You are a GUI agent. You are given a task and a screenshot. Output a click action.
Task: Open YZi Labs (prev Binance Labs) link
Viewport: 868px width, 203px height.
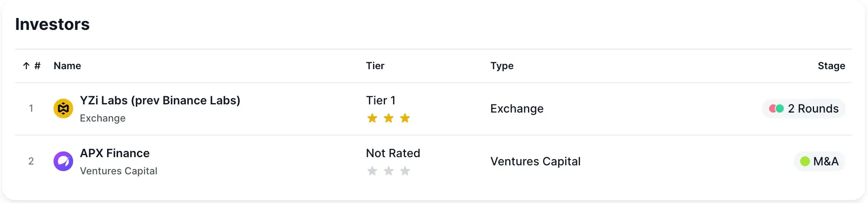coord(160,101)
